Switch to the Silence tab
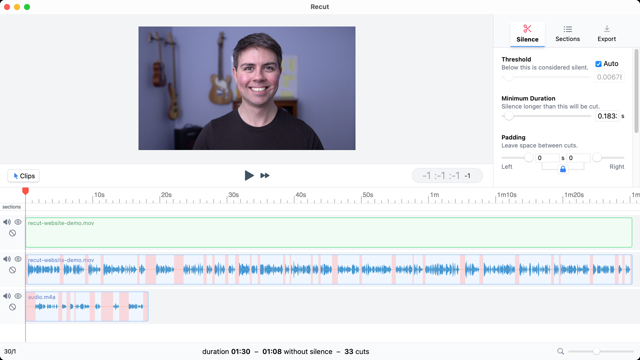This screenshot has width=640, height=360. coord(527,34)
